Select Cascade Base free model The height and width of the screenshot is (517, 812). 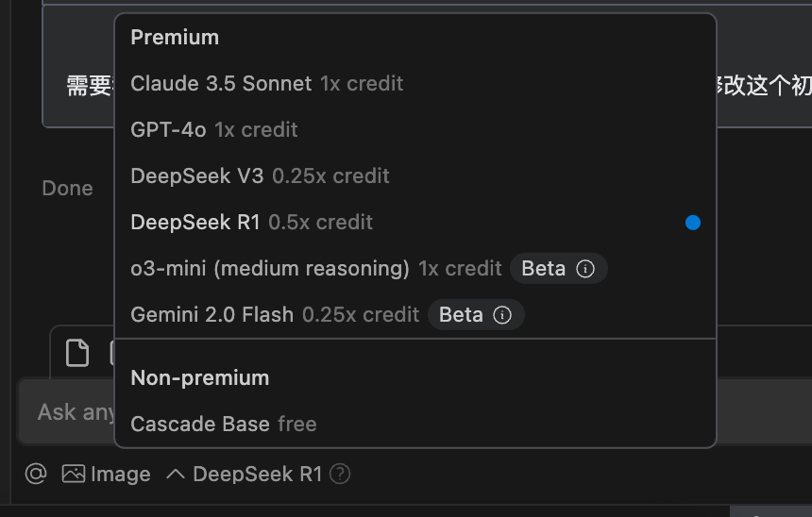(x=415, y=424)
